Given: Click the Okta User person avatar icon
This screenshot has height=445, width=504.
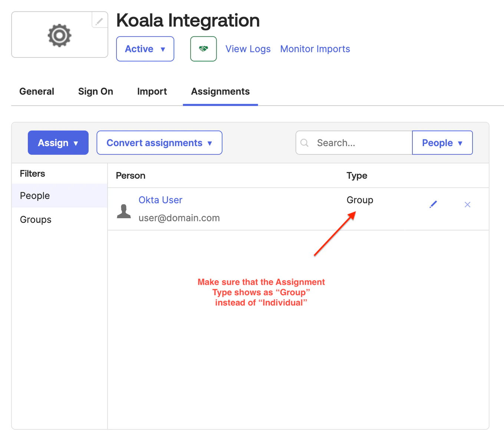Looking at the screenshot, I should click(x=124, y=211).
